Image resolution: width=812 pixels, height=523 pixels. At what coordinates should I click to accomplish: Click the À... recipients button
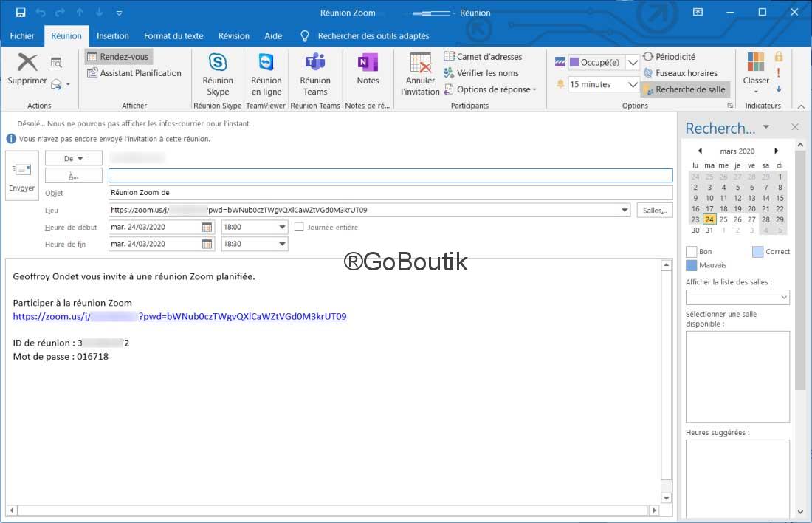(74, 177)
